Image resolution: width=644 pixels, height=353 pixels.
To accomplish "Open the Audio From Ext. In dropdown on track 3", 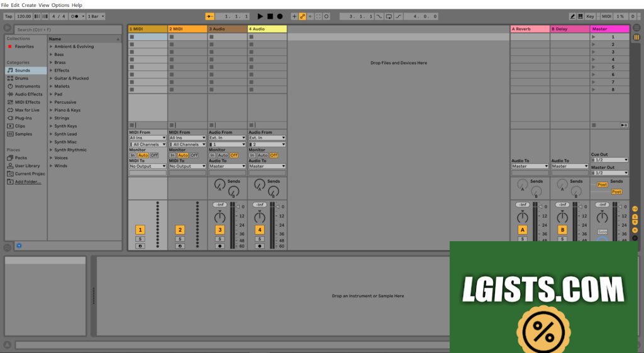I will (x=227, y=138).
